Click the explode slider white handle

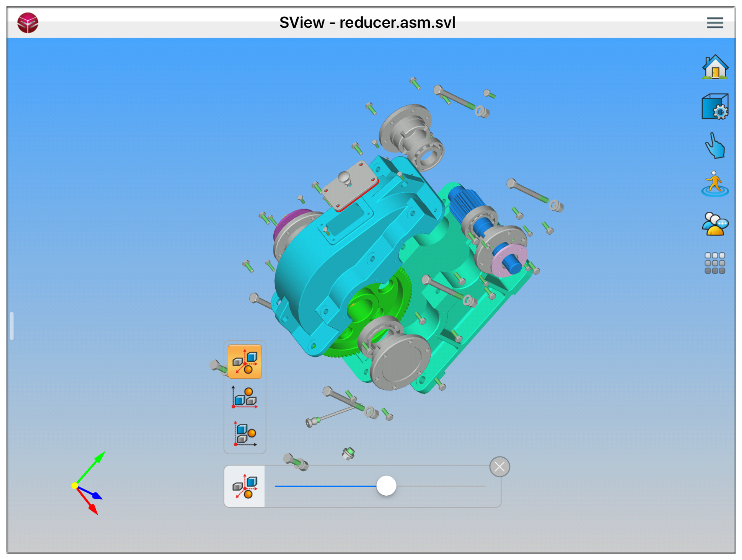[386, 486]
